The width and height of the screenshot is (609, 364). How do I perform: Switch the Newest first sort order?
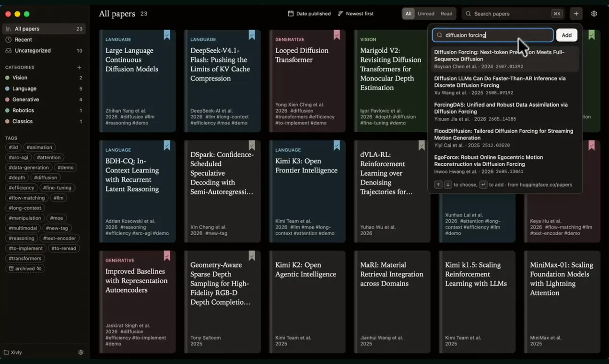point(356,14)
